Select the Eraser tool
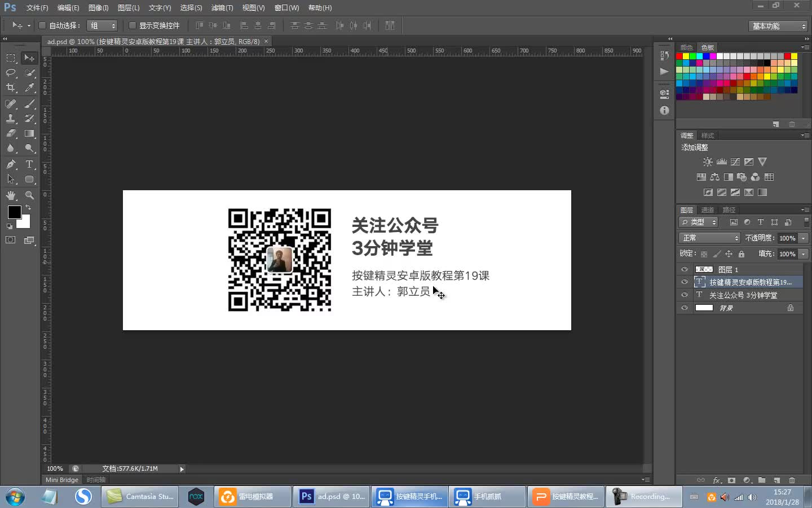The image size is (812, 508). coord(11,134)
